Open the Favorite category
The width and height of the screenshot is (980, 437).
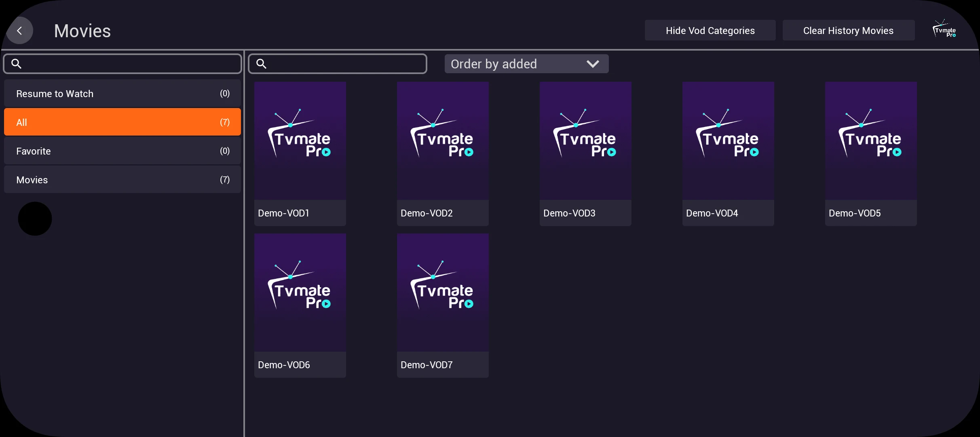(x=122, y=151)
